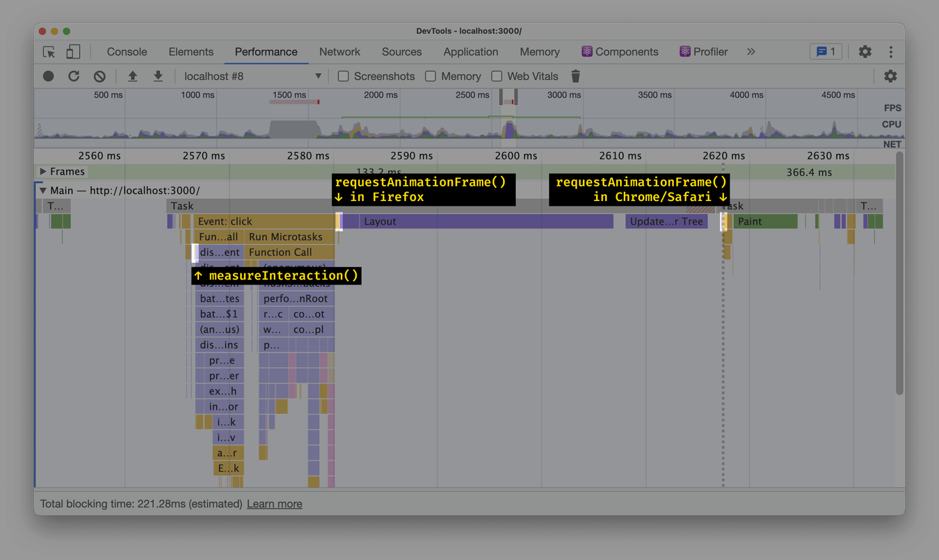Check the Memory capture checkbox
Screen dimensions: 939x560
point(429,76)
